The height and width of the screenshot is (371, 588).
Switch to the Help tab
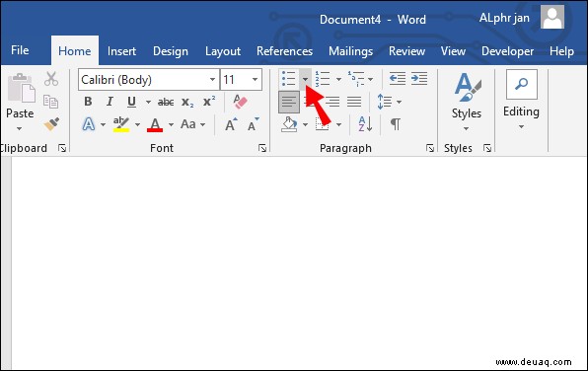[x=561, y=51]
